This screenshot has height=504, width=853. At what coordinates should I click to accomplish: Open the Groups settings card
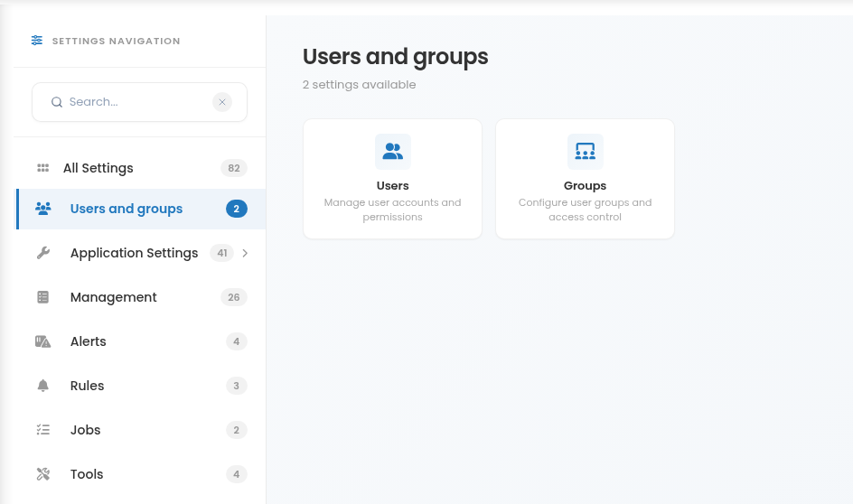585,179
